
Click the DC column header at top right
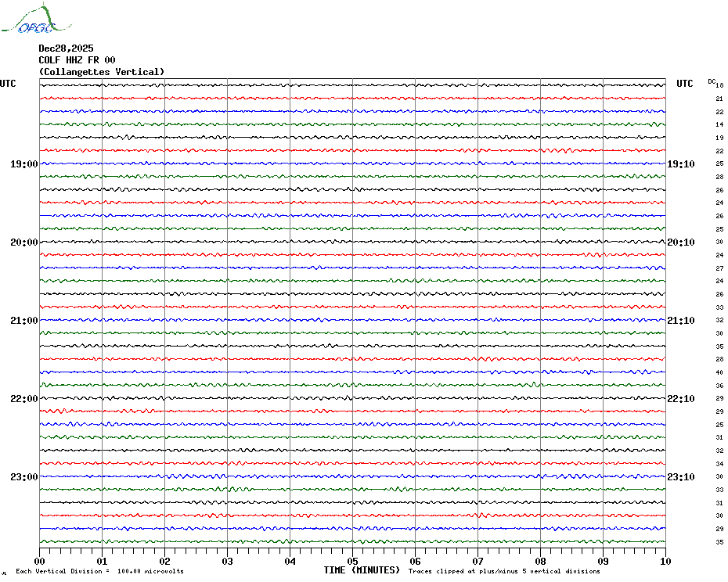pos(712,81)
